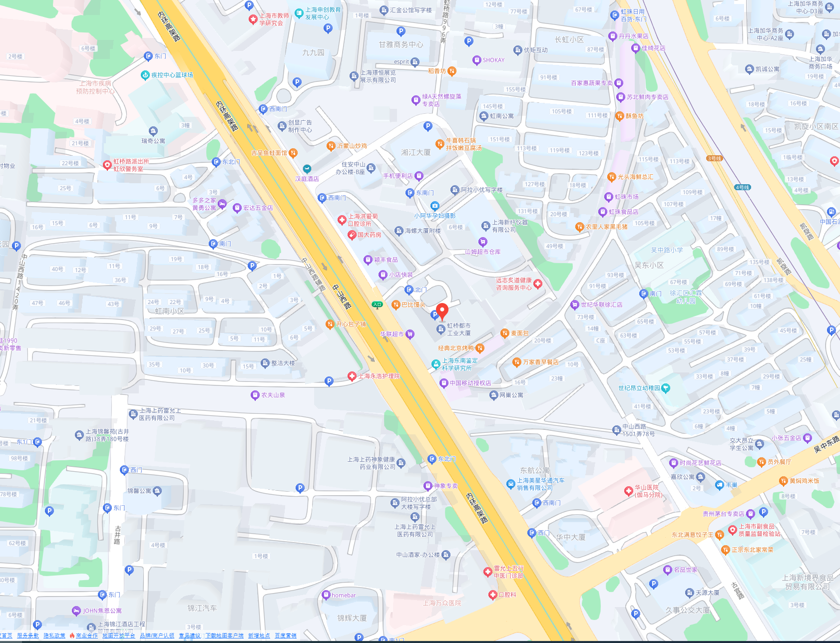The image size is (840, 643).
Task: Select the green 入口 entrance marker
Action: coord(377,304)
